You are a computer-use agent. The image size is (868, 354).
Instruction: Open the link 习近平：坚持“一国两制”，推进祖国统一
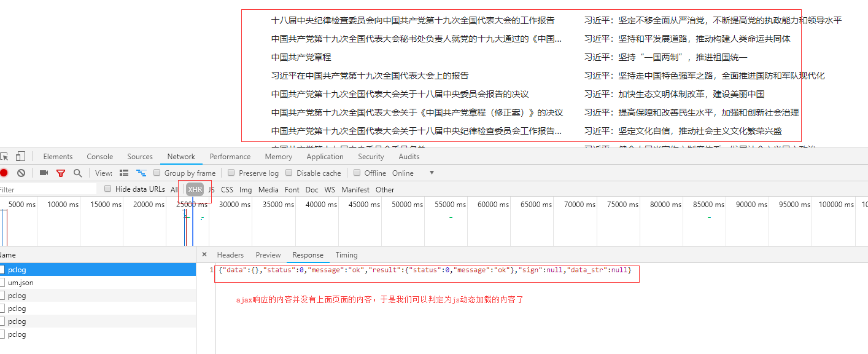point(666,57)
